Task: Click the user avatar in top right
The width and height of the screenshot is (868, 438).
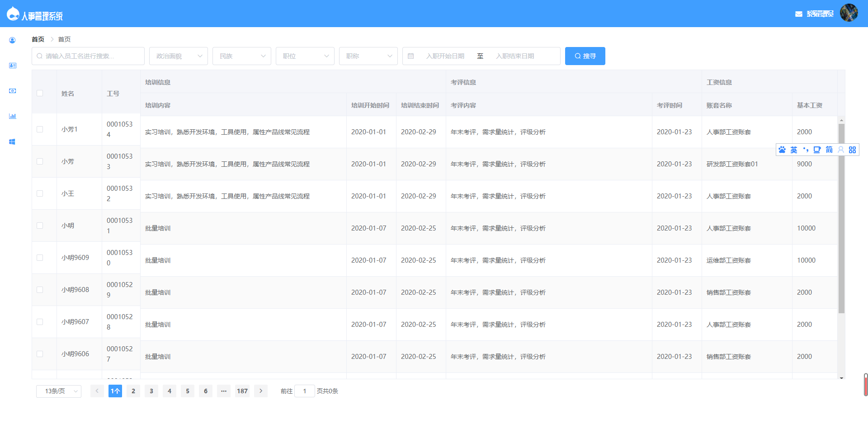Action: pyautogui.click(x=849, y=13)
